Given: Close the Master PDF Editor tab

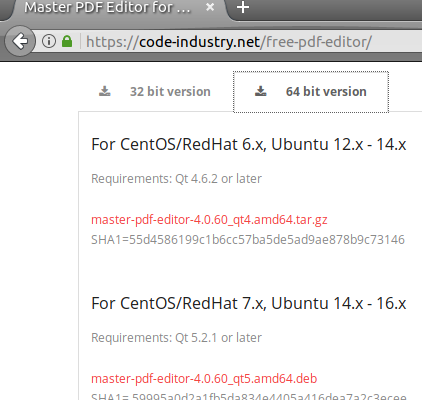Looking at the screenshot, I should pos(210,7).
